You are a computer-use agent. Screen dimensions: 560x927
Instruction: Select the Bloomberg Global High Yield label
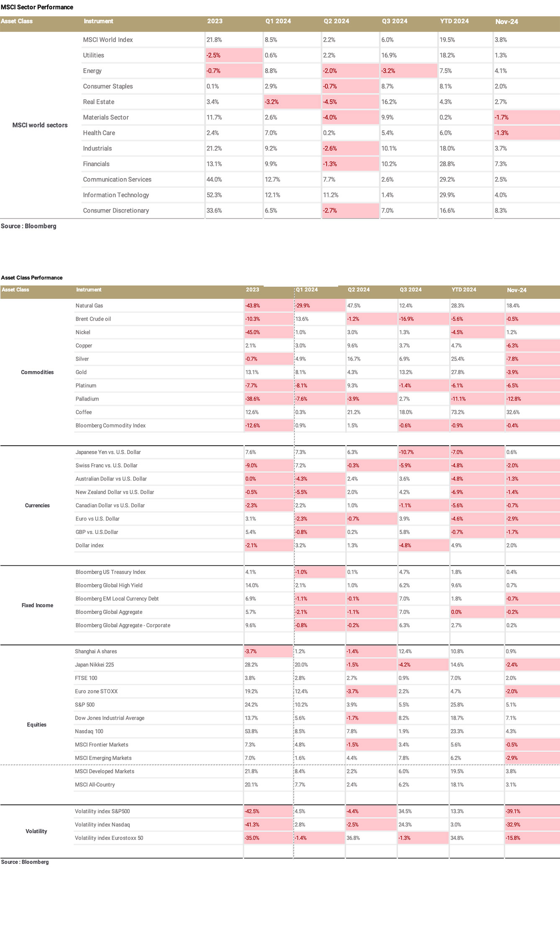pyautogui.click(x=109, y=585)
